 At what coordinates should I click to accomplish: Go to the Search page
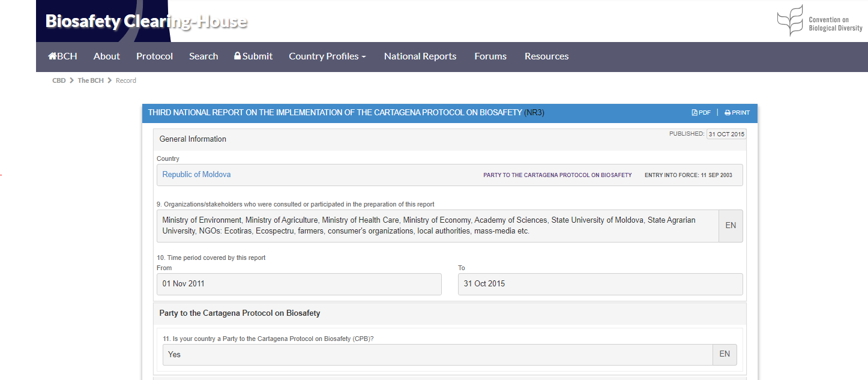[x=203, y=56]
